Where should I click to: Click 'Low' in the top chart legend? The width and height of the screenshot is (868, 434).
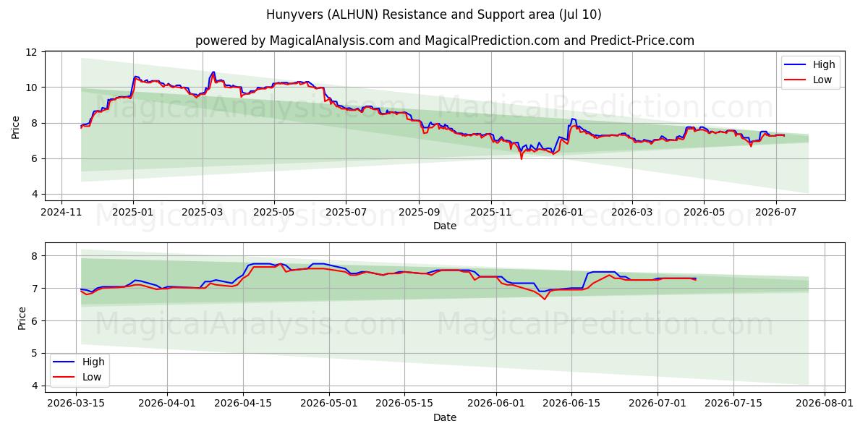(822, 80)
